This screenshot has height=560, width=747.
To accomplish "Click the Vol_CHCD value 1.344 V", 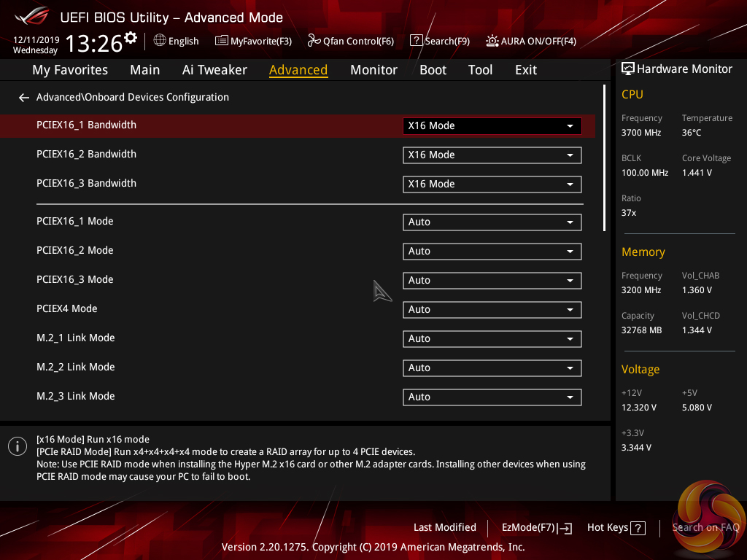I will pyautogui.click(x=697, y=330).
